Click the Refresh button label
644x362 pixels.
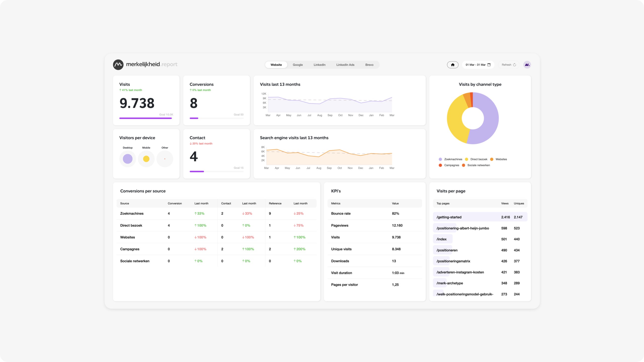(x=506, y=65)
